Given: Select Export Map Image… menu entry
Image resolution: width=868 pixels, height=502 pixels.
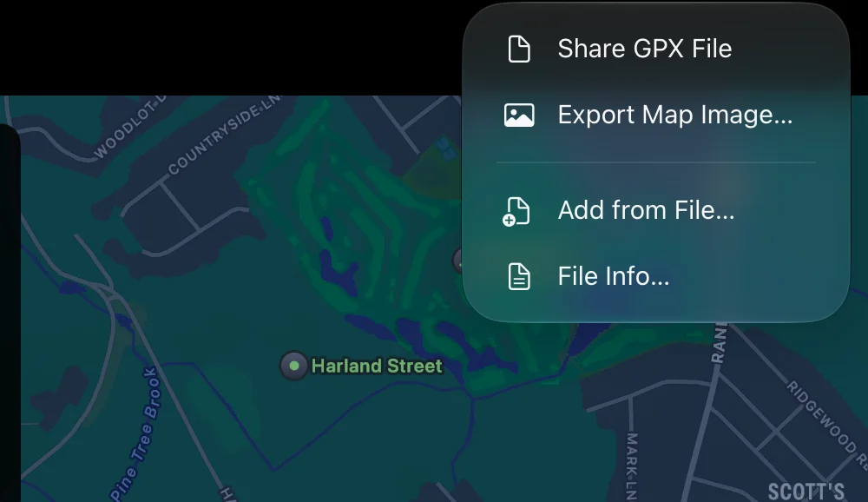Looking at the screenshot, I should tap(655, 116).
